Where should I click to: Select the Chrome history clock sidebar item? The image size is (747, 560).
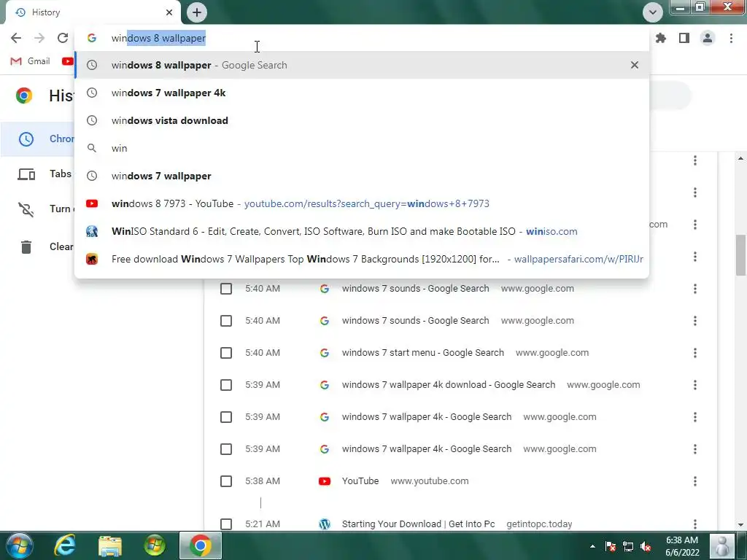coord(26,139)
